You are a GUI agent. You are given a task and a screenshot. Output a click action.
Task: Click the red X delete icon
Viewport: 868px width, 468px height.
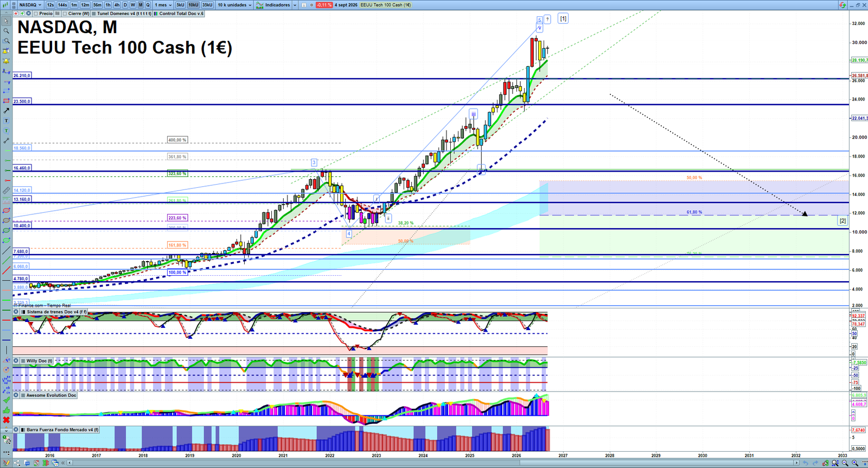click(x=7, y=420)
